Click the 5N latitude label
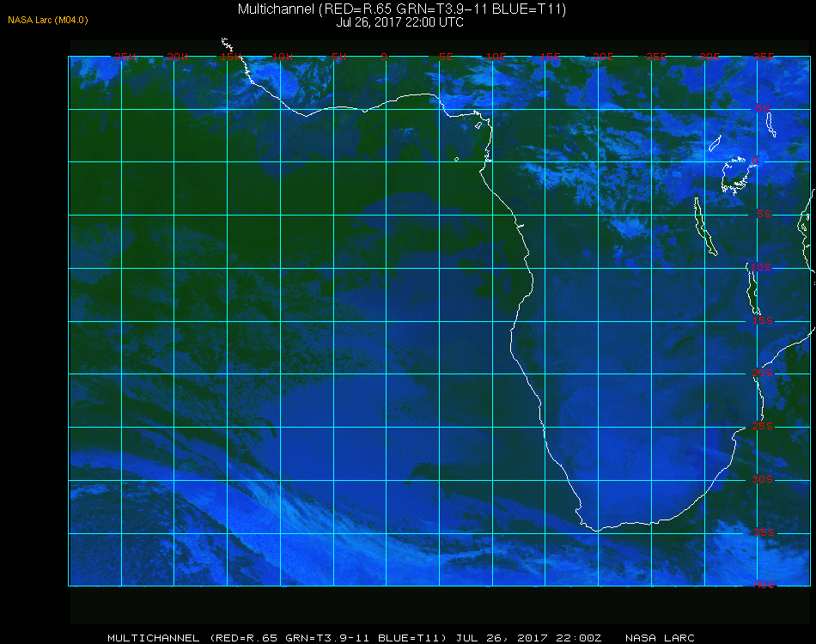This screenshot has width=816, height=644. click(763, 108)
